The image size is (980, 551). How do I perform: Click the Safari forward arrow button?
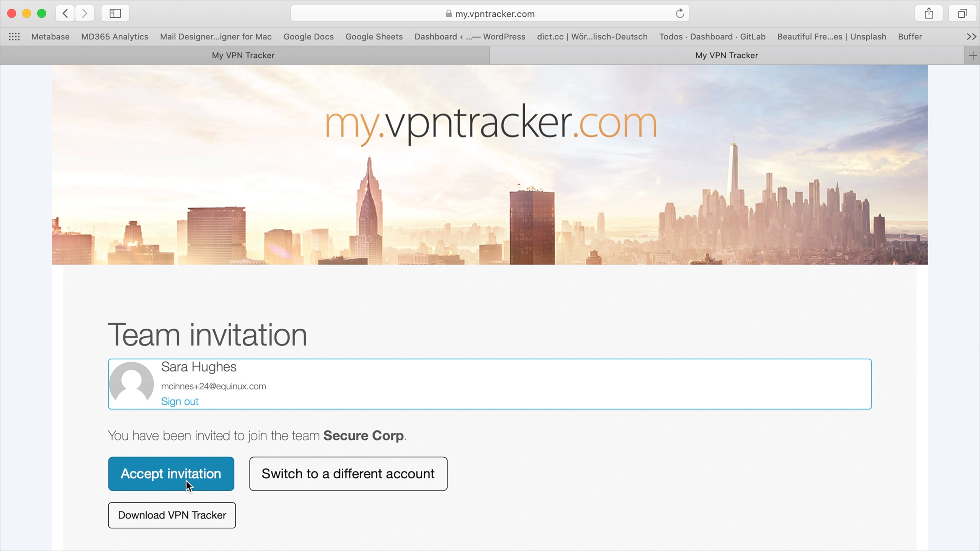[85, 14]
